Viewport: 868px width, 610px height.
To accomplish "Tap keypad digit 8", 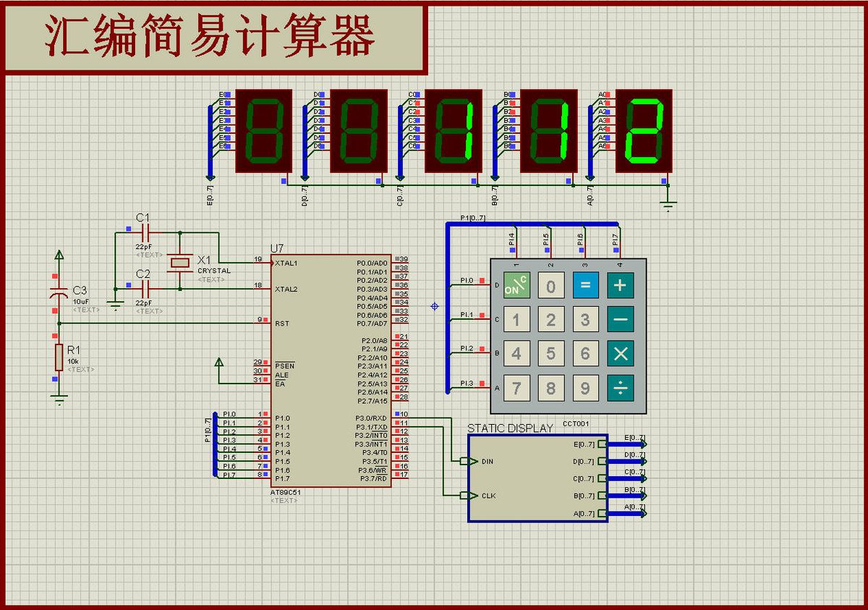I will coord(551,389).
